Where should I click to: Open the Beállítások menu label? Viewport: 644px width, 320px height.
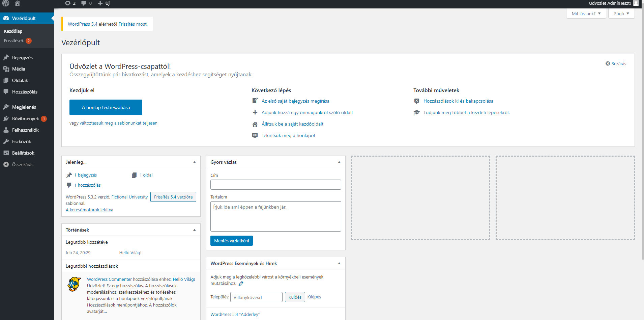(23, 153)
